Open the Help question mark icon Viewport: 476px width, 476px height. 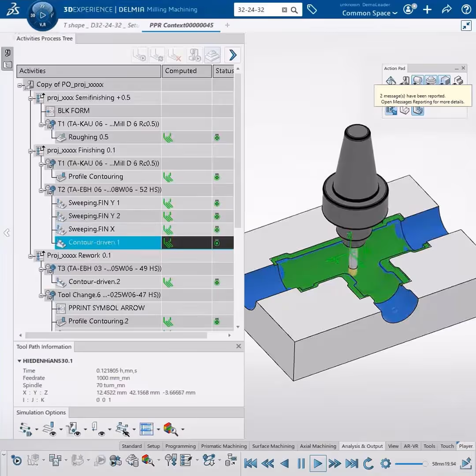coord(466,9)
